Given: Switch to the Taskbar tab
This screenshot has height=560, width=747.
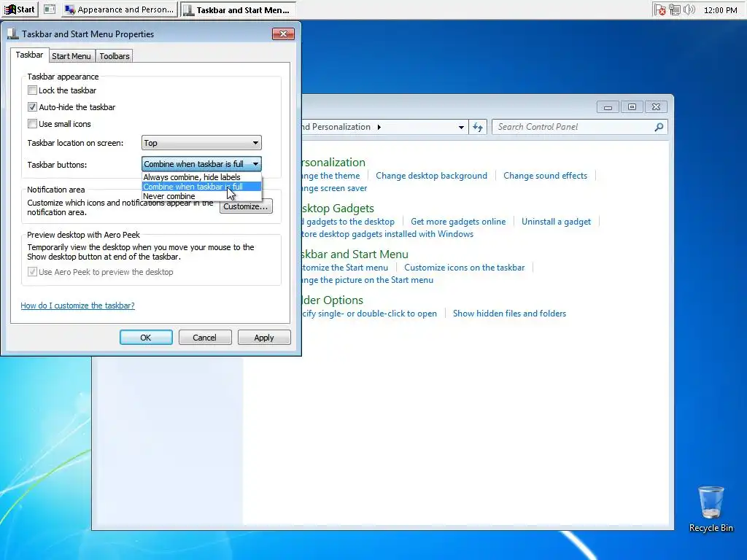Looking at the screenshot, I should (29, 55).
